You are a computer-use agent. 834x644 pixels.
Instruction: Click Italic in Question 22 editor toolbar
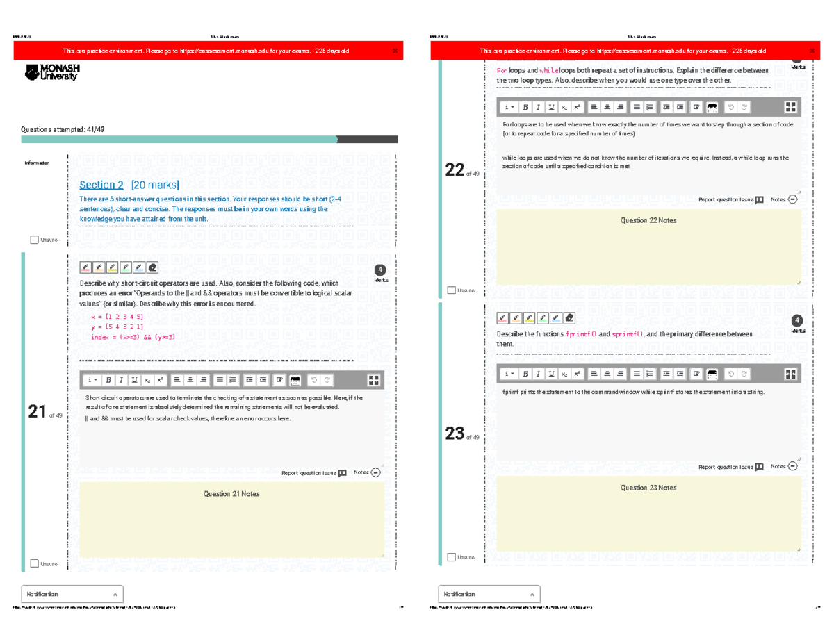[x=539, y=107]
